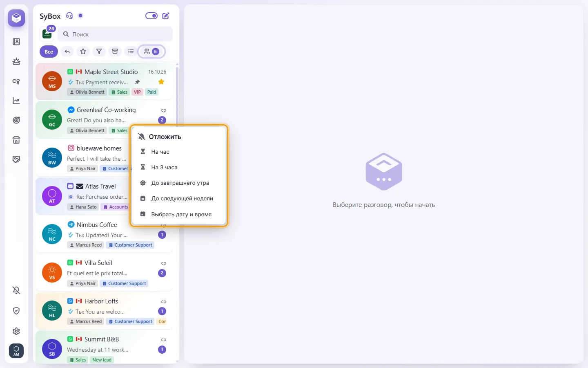Viewport: 588px width, 368px height.
Task: Switch list view layout icon
Action: point(131,52)
